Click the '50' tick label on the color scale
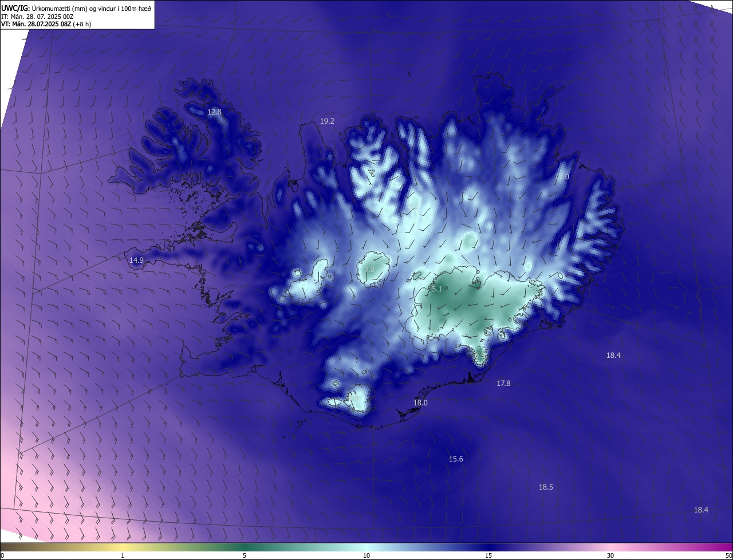Viewport: 733px width, 560px height. [728, 555]
